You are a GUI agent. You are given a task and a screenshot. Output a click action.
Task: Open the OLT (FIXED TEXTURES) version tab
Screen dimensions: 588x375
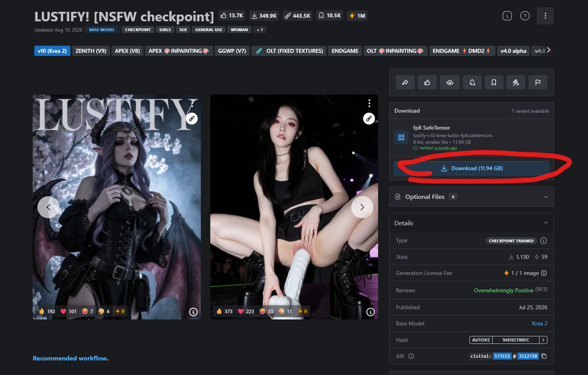289,51
